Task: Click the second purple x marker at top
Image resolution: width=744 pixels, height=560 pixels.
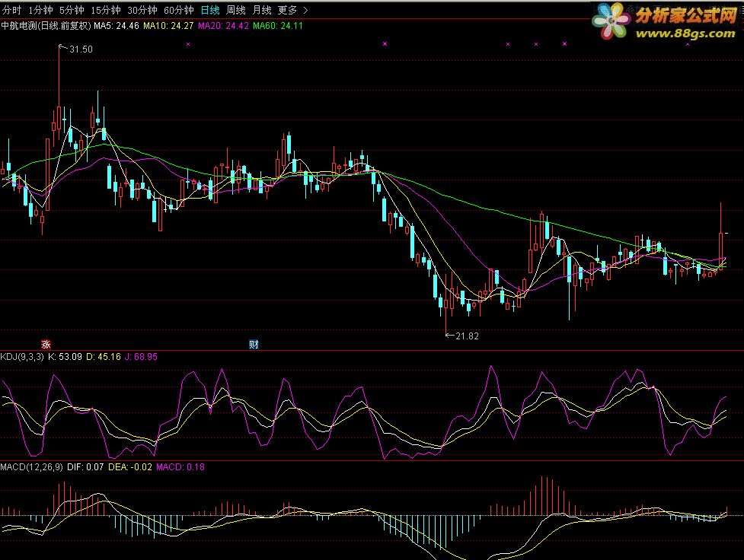Action: pos(385,43)
